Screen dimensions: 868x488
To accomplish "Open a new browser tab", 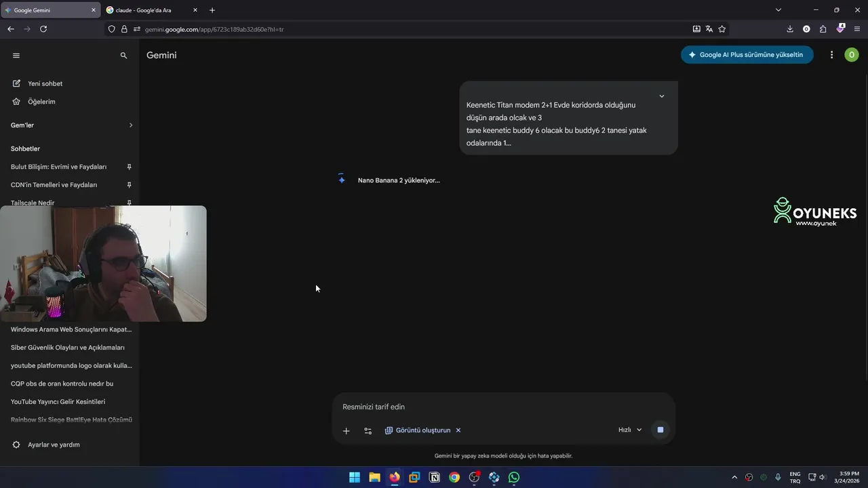I will tap(212, 10).
